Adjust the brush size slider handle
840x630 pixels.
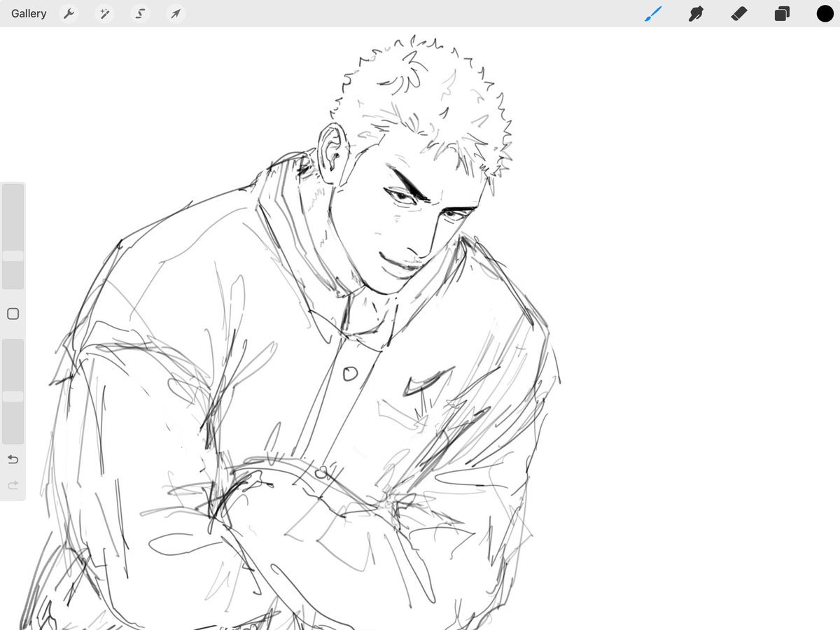click(13, 256)
